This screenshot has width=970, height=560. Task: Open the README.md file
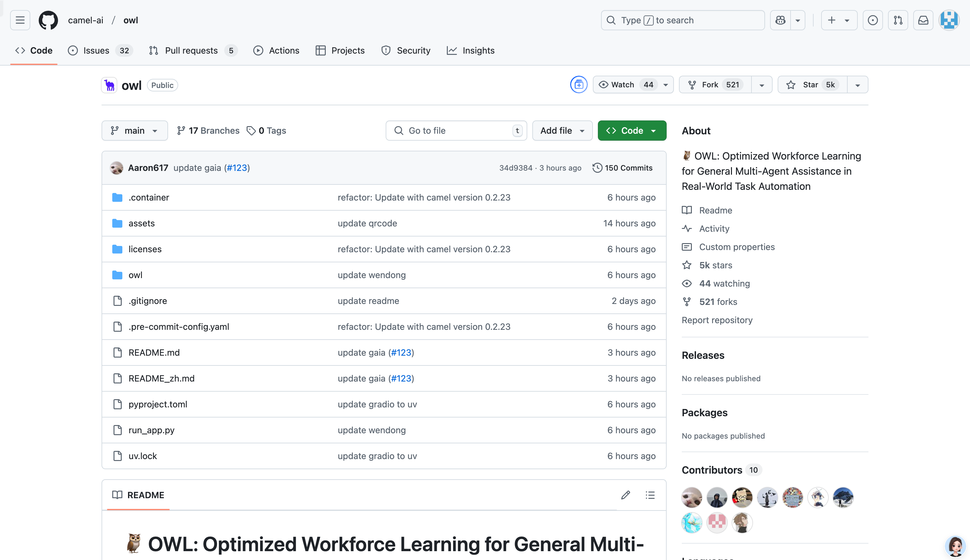click(x=154, y=352)
